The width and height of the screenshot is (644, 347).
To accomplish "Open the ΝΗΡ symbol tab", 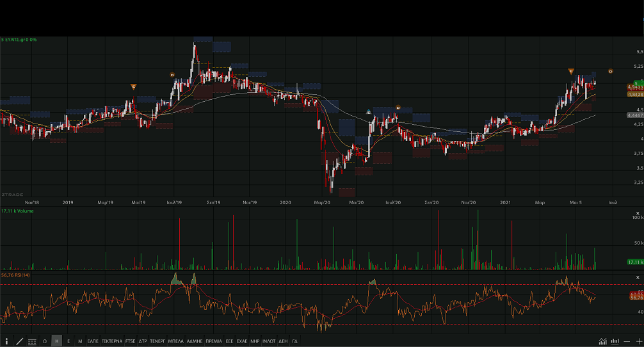I will (x=255, y=341).
